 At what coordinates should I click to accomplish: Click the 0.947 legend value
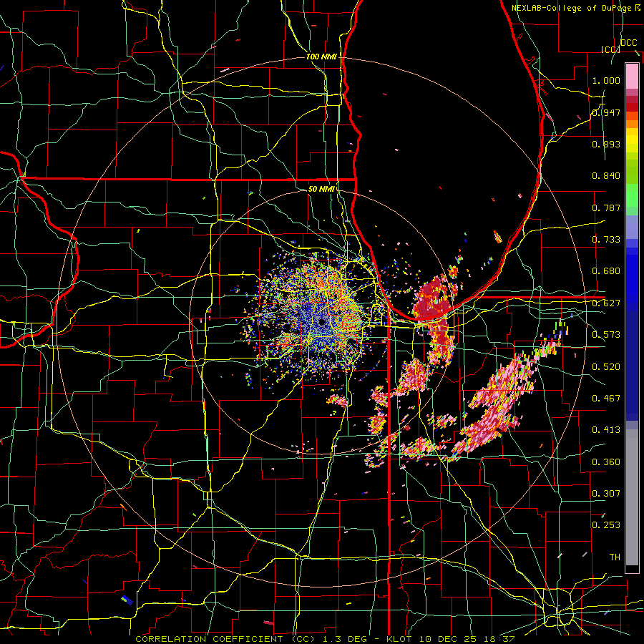click(x=606, y=112)
